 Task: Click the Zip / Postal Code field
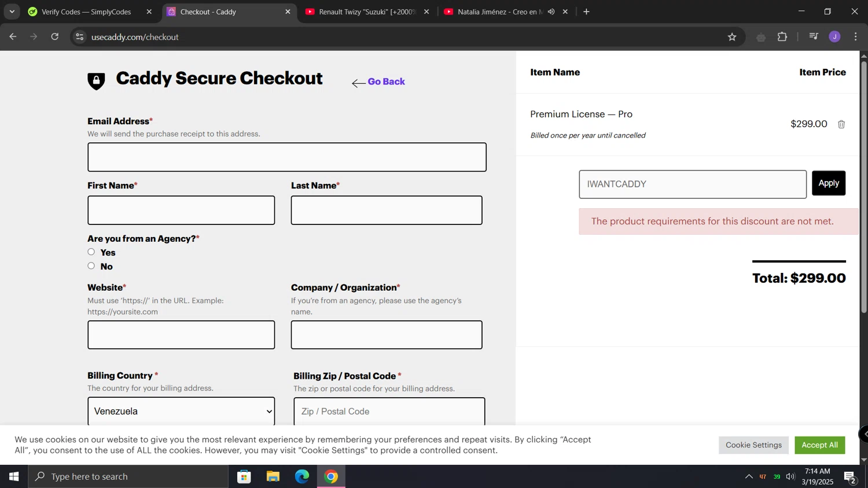pyautogui.click(x=389, y=412)
